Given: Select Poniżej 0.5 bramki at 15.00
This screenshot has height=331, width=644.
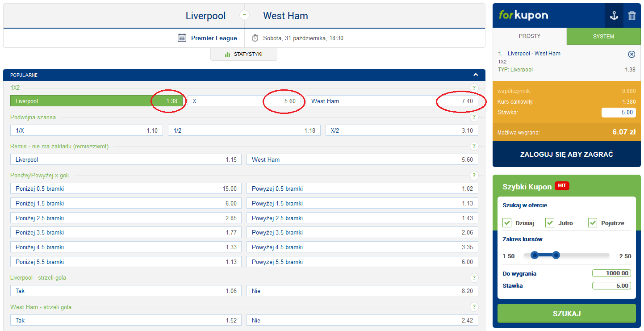Looking at the screenshot, I should [126, 189].
